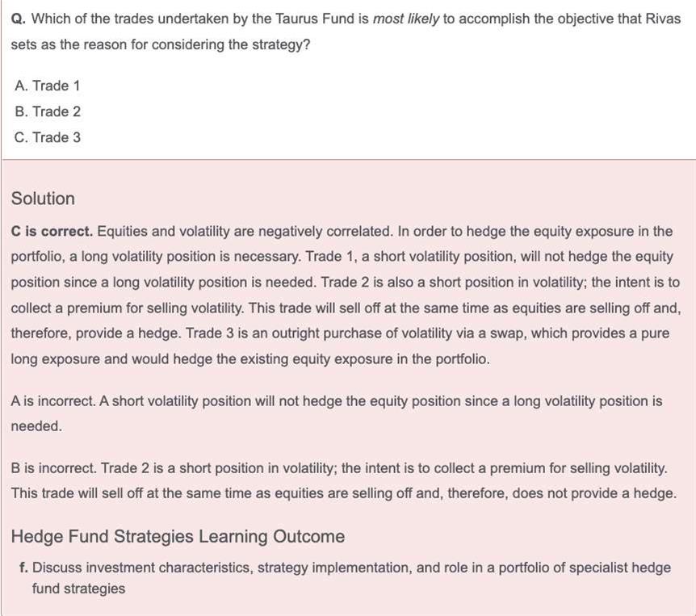Click the bold 'Q.' question label
Image resolution: width=696 pixels, height=616 pixels.
18,19
